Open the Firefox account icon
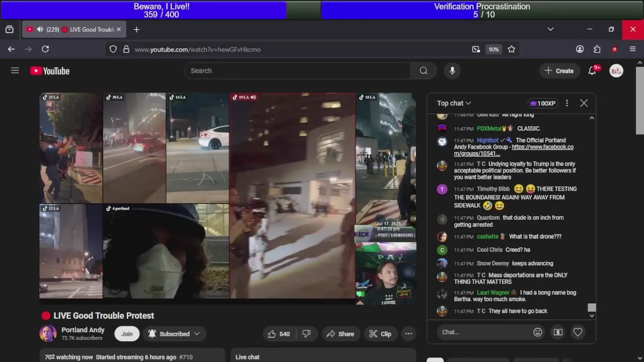644x362 pixels. coord(580,49)
